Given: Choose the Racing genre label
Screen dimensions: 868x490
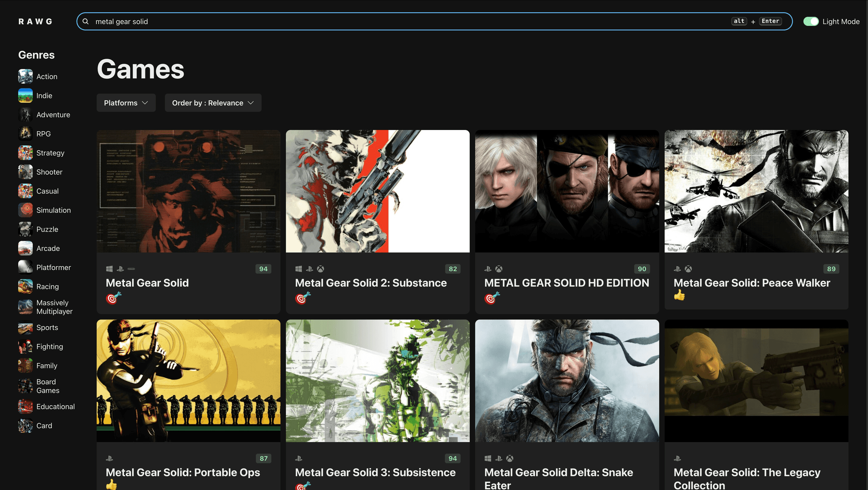Looking at the screenshot, I should point(47,287).
